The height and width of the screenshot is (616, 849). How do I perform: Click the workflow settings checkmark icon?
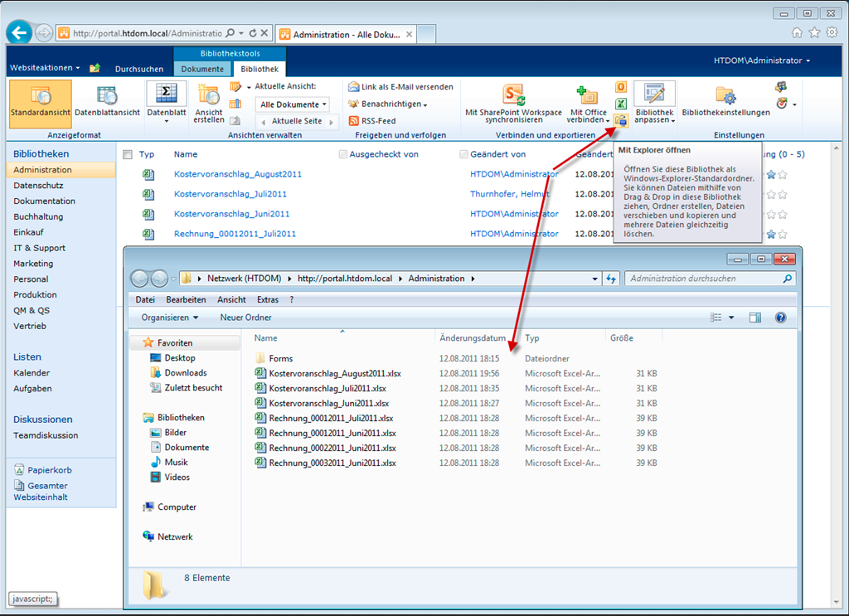click(781, 104)
